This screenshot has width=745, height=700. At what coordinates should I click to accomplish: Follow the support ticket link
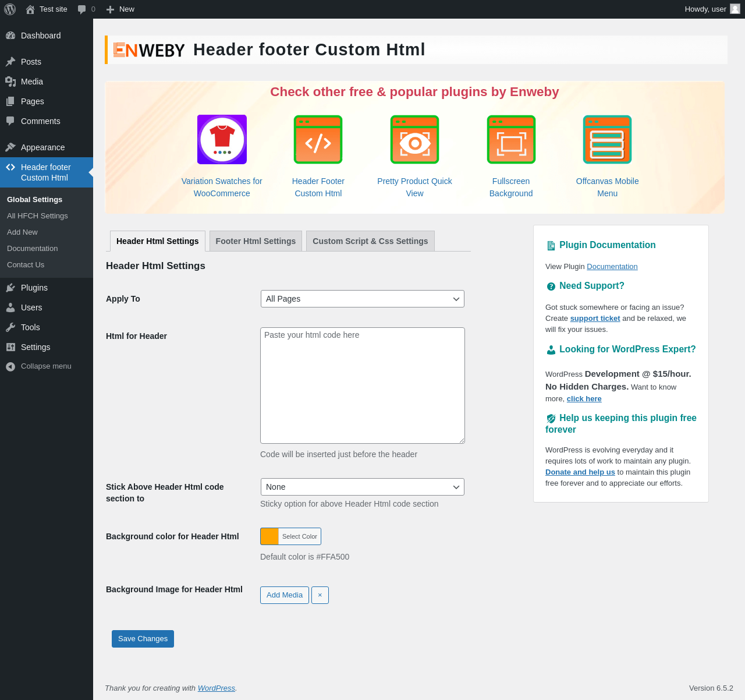(x=595, y=319)
